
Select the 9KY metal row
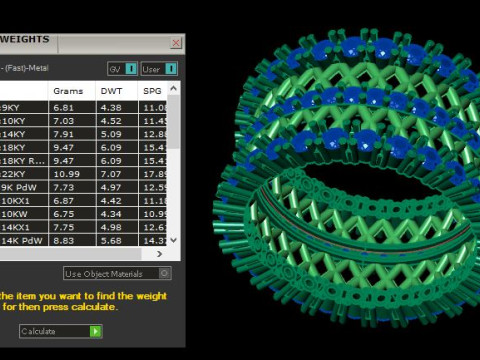[83, 108]
